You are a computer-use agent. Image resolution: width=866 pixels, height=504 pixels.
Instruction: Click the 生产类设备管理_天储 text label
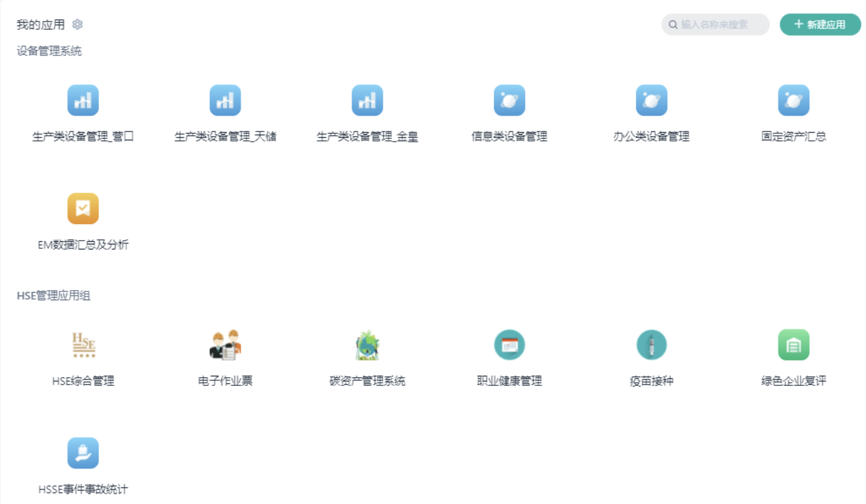coord(225,136)
